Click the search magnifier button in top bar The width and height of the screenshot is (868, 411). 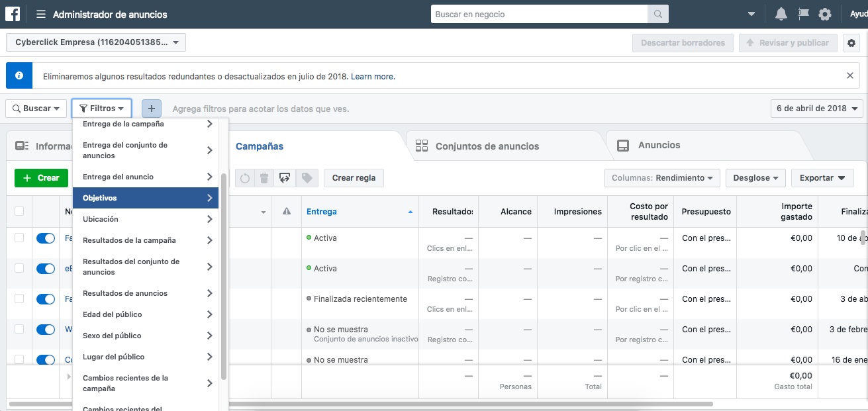(x=657, y=14)
